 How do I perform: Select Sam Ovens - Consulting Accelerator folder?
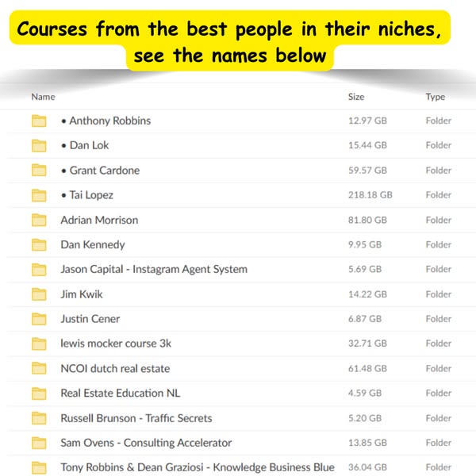click(x=146, y=443)
